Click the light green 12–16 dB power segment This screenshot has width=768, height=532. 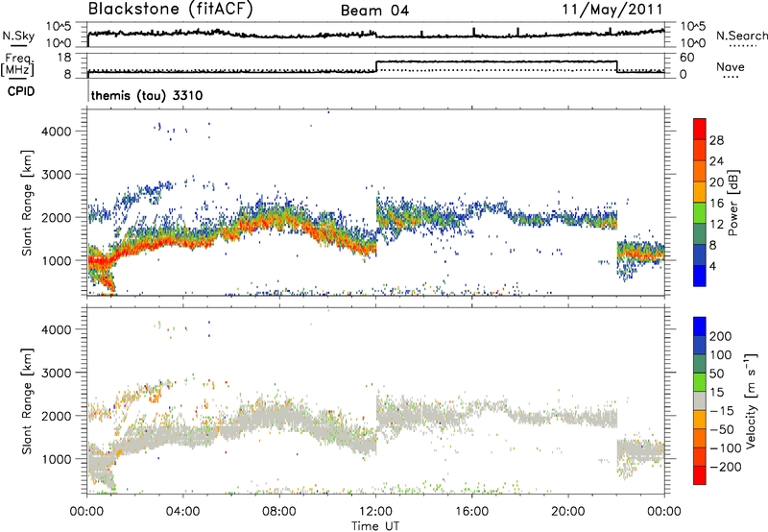[700, 212]
